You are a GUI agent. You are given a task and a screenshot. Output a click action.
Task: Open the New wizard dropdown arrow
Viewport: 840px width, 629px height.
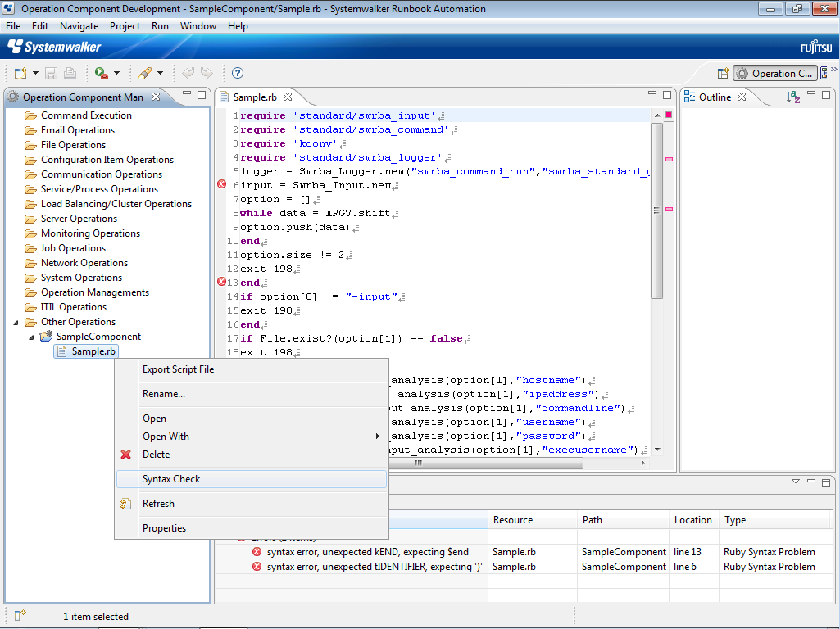[x=35, y=74]
